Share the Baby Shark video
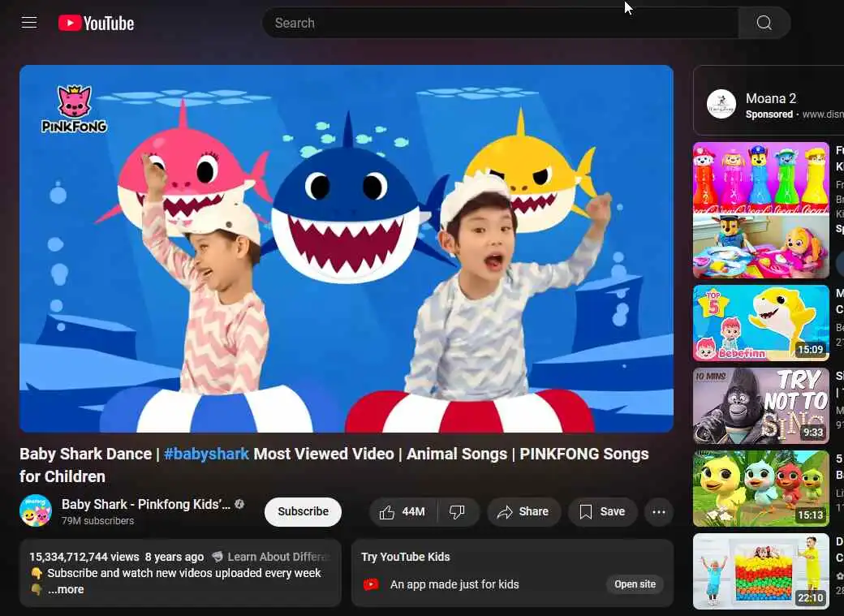Viewport: 844px width, 616px height. (x=523, y=511)
